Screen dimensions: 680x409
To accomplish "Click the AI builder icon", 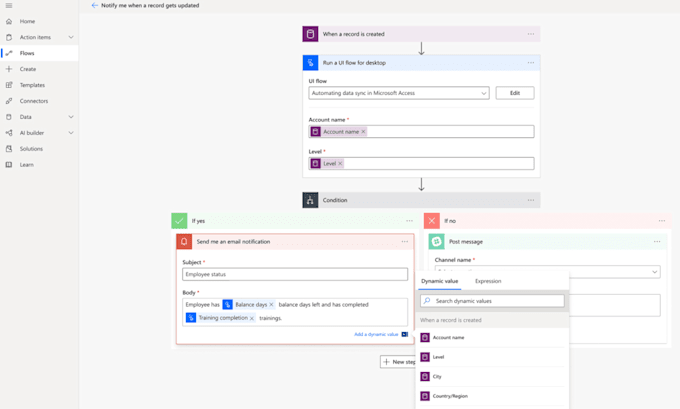I will coord(9,133).
